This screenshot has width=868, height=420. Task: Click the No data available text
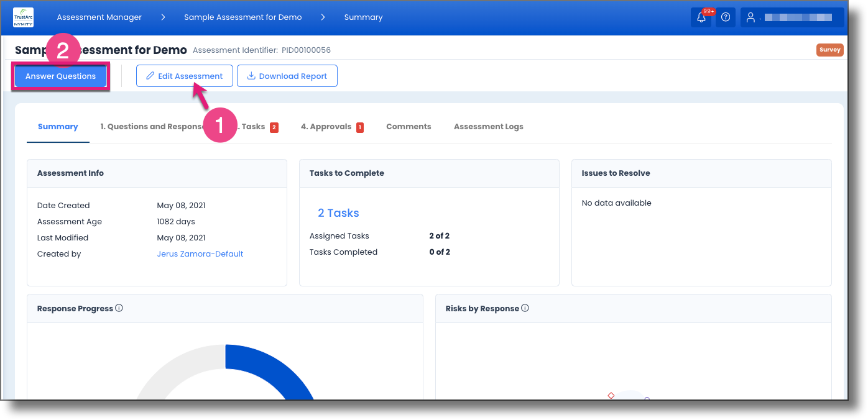click(x=617, y=203)
